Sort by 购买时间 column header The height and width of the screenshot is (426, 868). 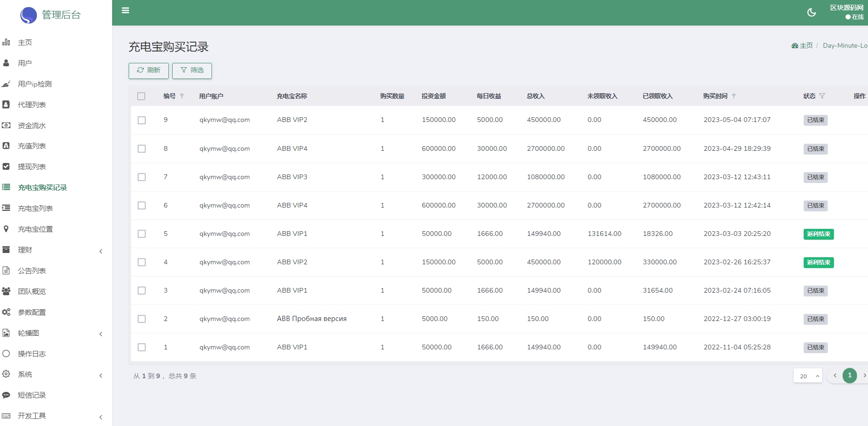(715, 96)
